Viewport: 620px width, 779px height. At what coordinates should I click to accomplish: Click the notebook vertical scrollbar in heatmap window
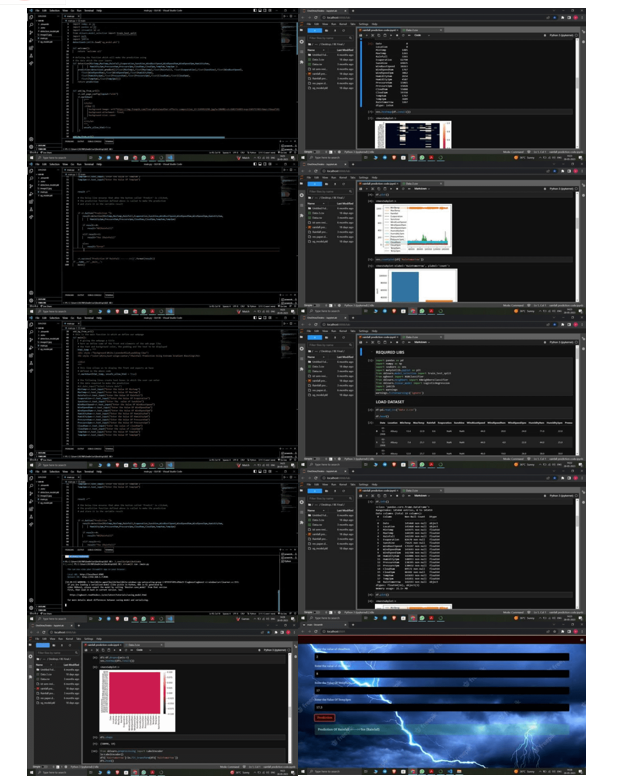290,708
